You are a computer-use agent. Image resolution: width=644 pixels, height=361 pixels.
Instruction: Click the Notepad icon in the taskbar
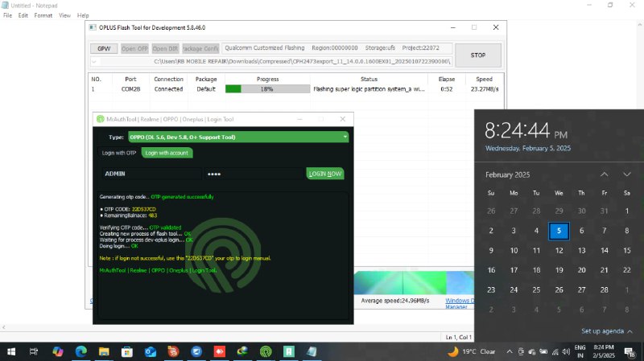point(312,351)
